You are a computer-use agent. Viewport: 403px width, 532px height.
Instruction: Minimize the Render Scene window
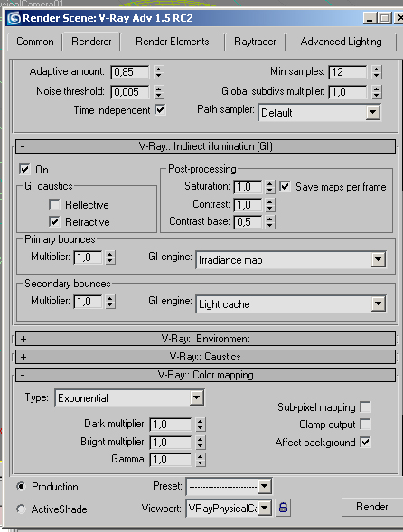[x=370, y=18]
